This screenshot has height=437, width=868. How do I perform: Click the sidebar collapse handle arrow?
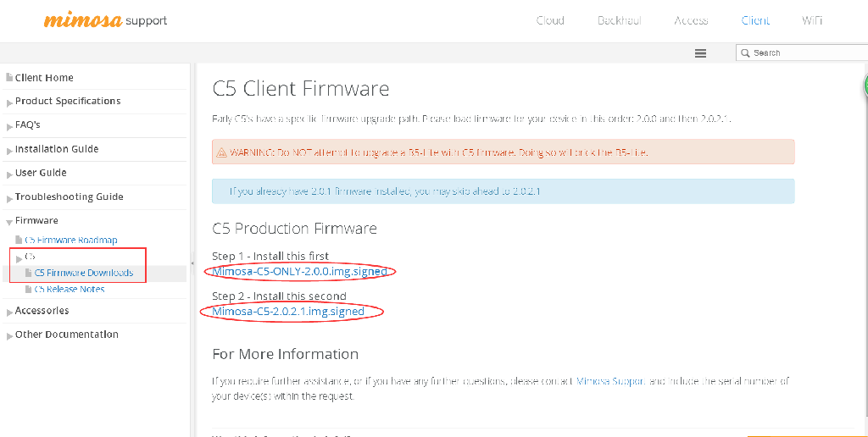pos(192,263)
